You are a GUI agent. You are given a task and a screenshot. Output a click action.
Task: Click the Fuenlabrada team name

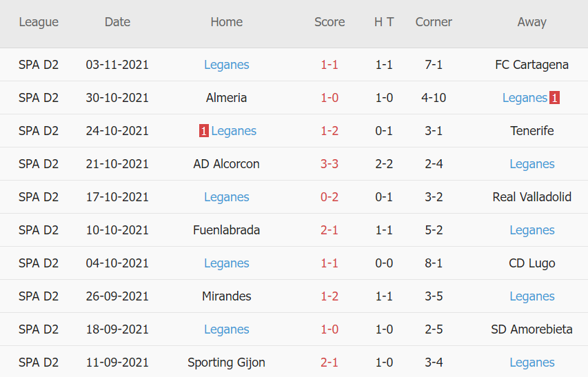pyautogui.click(x=227, y=230)
